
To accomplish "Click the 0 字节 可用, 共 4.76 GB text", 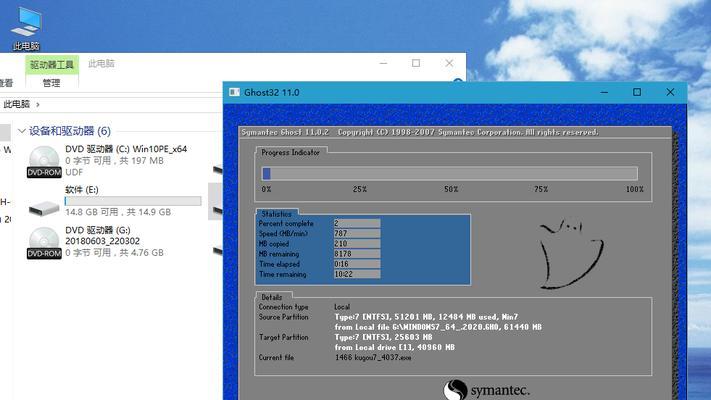I will point(114,253).
